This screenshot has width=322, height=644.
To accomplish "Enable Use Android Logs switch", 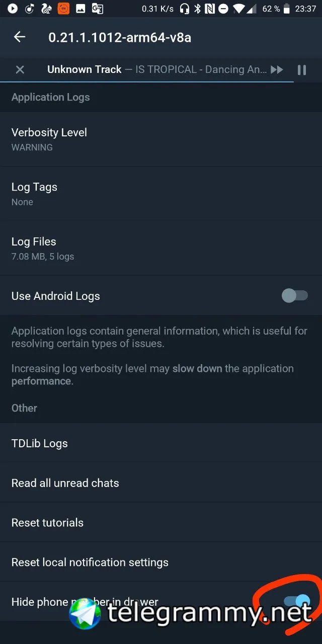I will 295,296.
